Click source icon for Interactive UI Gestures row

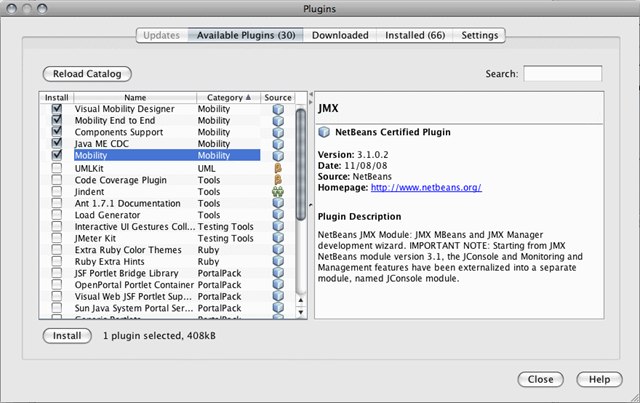pyautogui.click(x=278, y=226)
